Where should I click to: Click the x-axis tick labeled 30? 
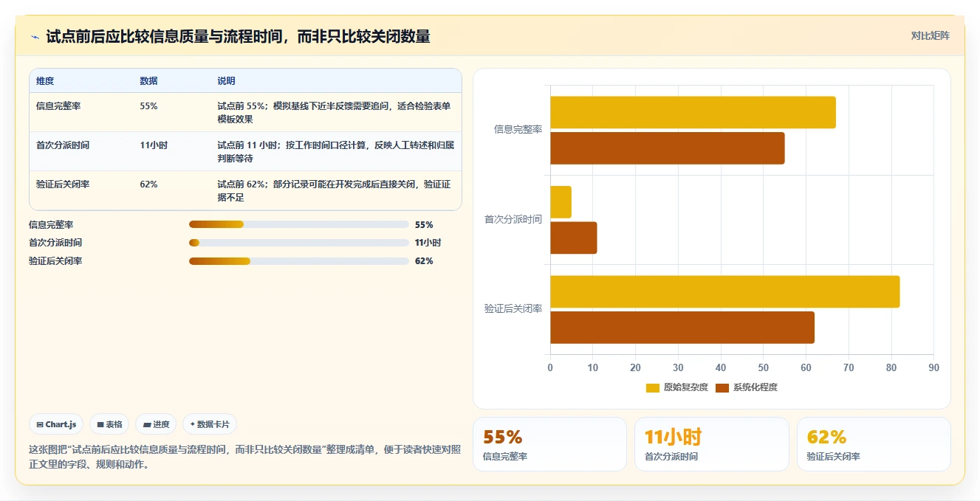click(678, 367)
